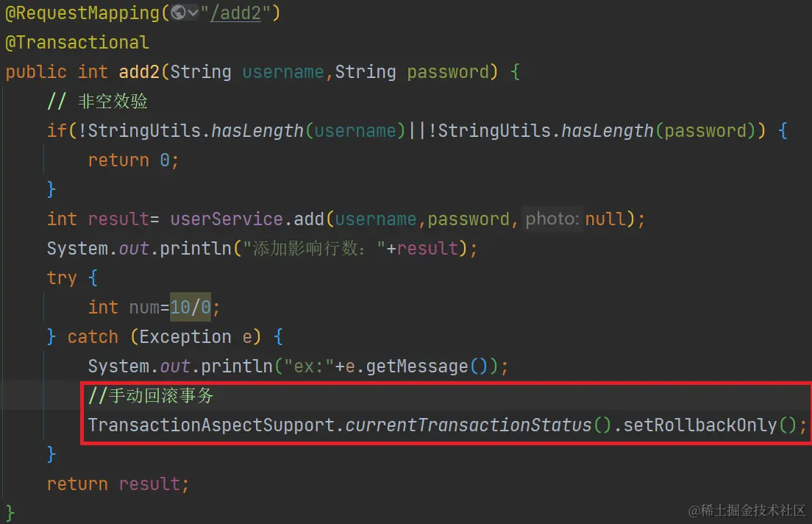Select the method name add2

[x=139, y=71]
